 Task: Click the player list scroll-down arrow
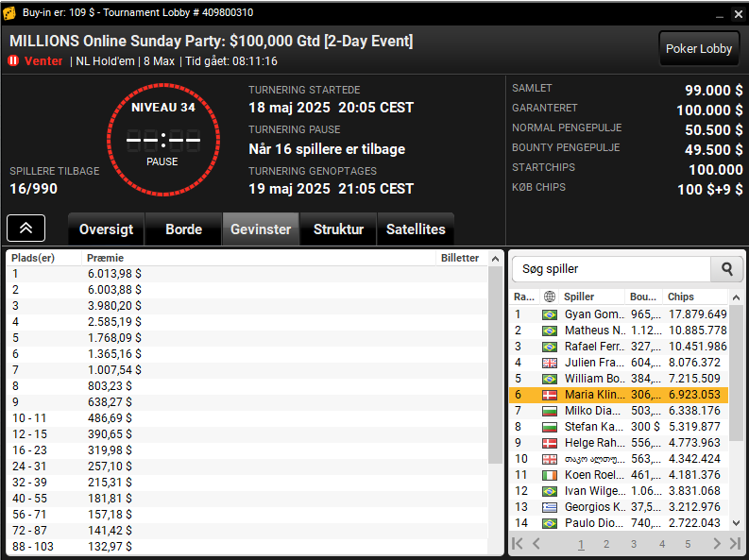coord(736,523)
